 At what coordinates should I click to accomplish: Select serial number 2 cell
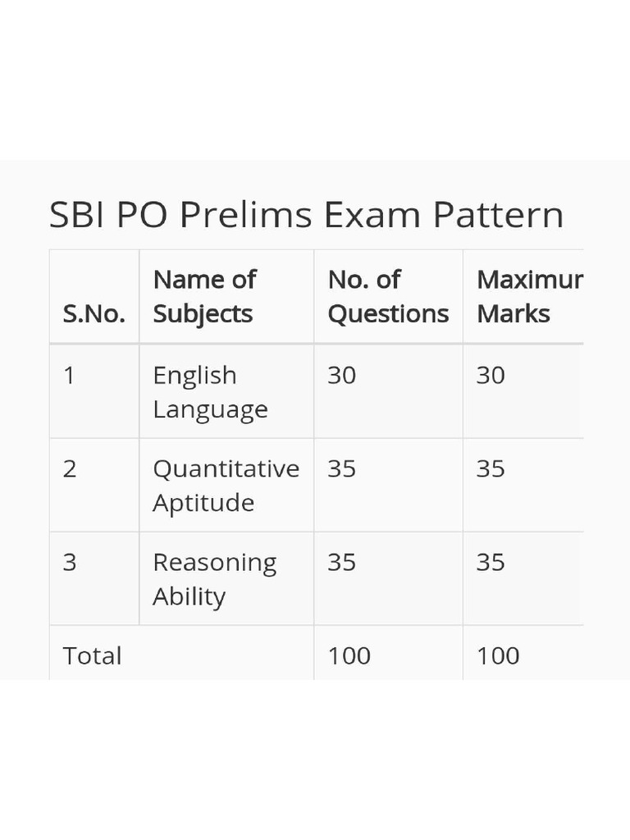click(x=70, y=469)
